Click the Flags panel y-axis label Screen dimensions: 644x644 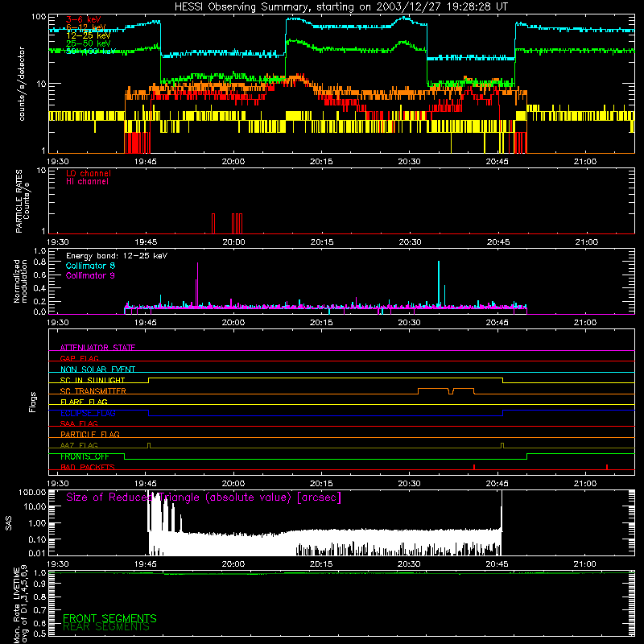pyautogui.click(x=32, y=402)
